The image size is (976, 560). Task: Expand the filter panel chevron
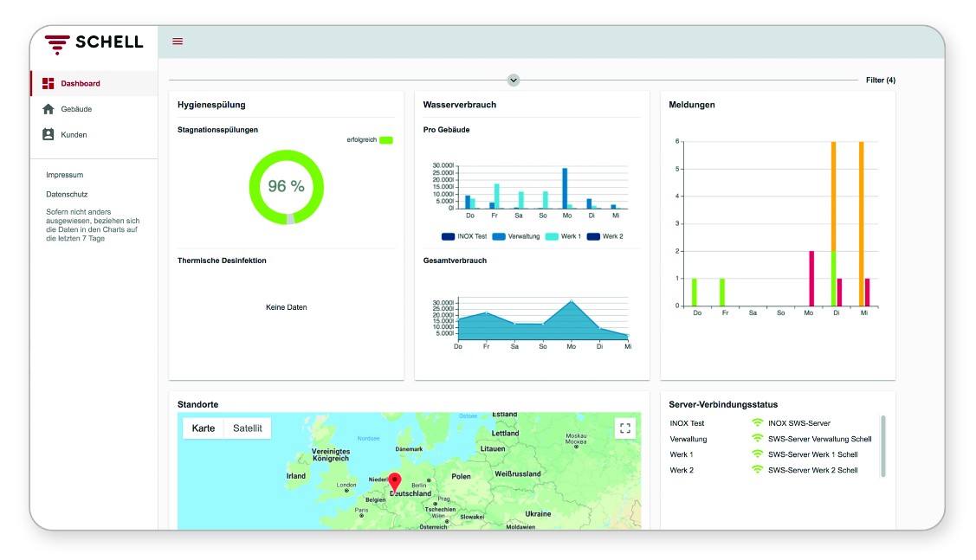[514, 80]
